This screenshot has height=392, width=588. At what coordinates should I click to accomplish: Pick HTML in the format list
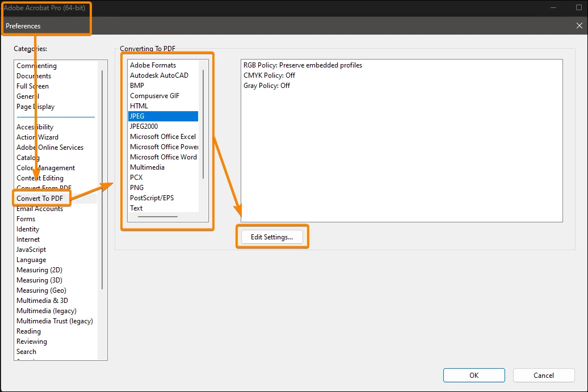pos(138,106)
